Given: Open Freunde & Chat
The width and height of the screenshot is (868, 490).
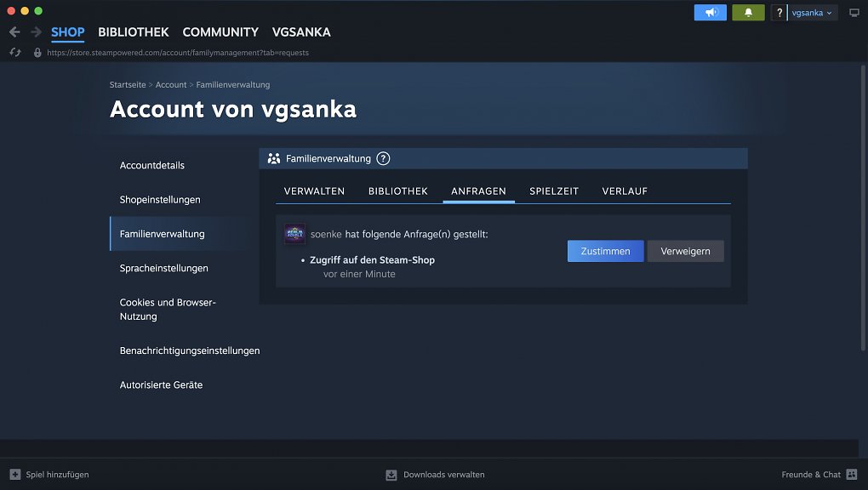Looking at the screenshot, I should click(x=811, y=475).
